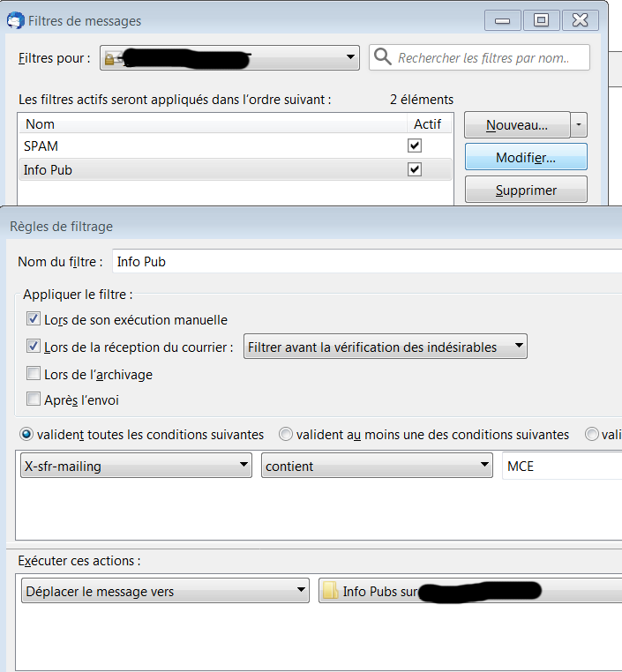Enable Lors de l'archivage option

(34, 374)
